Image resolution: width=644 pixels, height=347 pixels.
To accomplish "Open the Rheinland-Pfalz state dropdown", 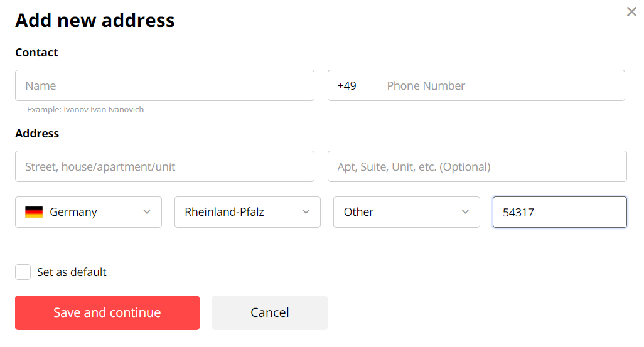I will pos(247,212).
